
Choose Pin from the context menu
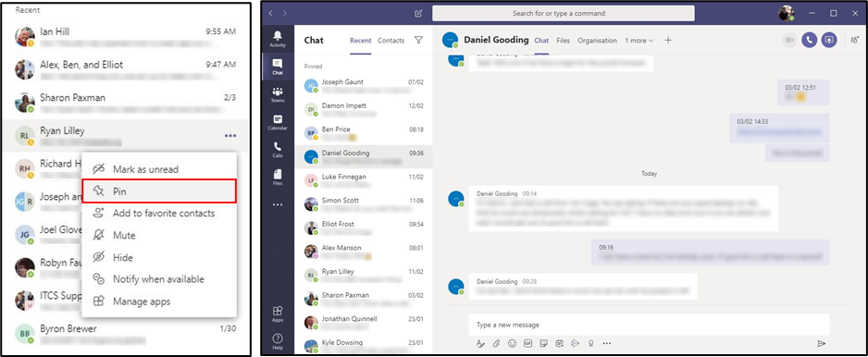click(x=159, y=191)
